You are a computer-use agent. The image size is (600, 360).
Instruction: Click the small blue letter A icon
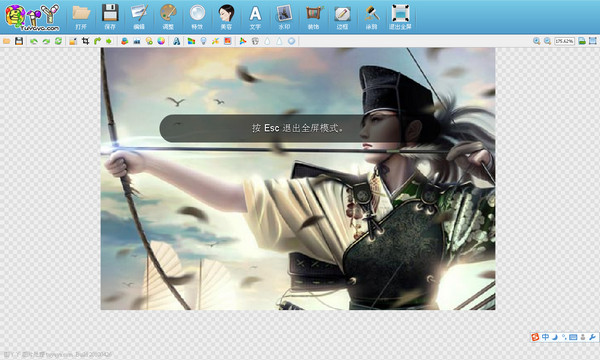click(176, 41)
